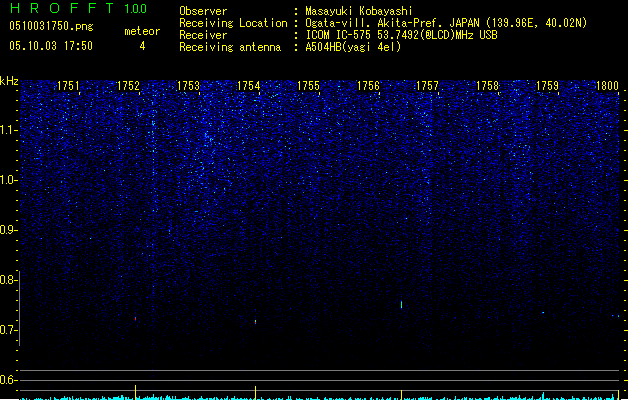
Task: Click the 1758 time marker
Action: pyautogui.click(x=487, y=86)
